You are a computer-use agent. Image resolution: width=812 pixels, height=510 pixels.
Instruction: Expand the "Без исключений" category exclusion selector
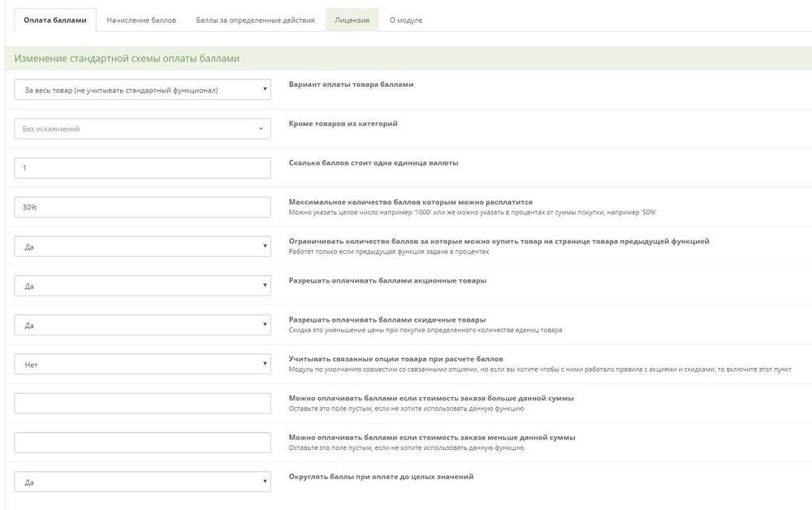click(x=142, y=128)
